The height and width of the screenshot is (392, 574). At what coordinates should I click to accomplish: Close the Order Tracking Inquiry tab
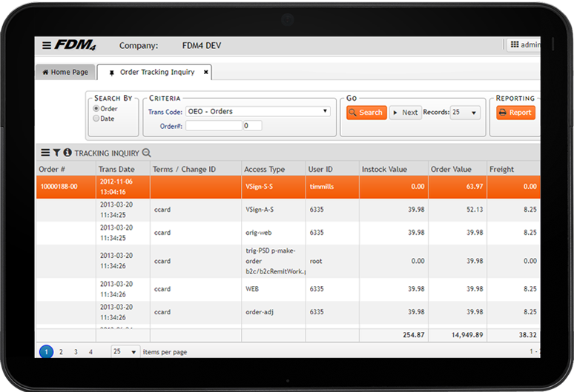tap(206, 72)
